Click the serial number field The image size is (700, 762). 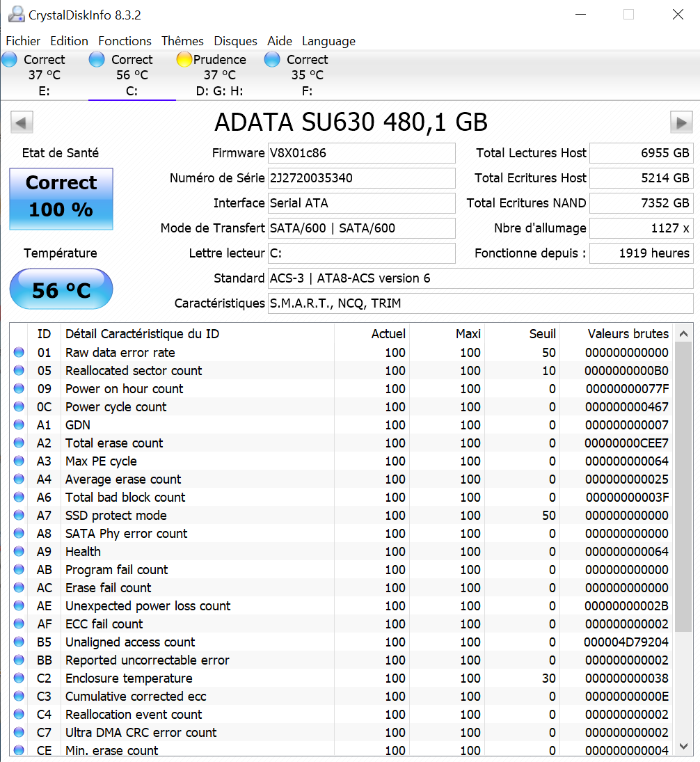361,178
